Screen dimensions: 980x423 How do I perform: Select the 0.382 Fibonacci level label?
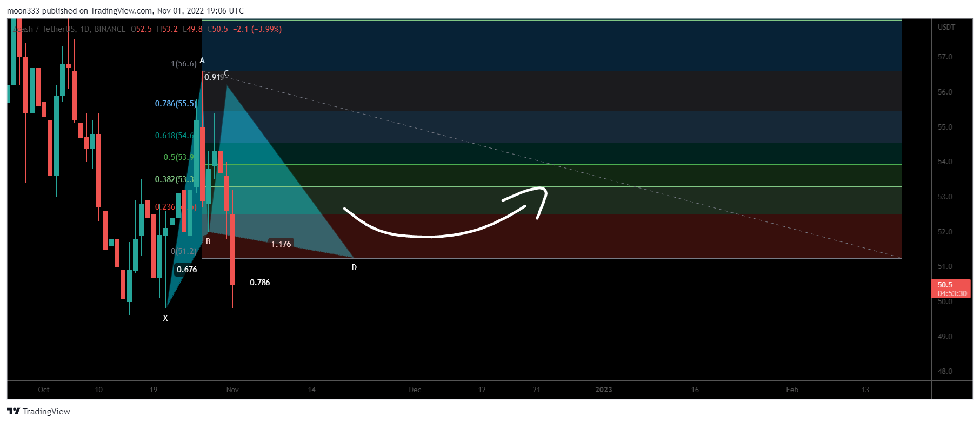click(x=174, y=179)
